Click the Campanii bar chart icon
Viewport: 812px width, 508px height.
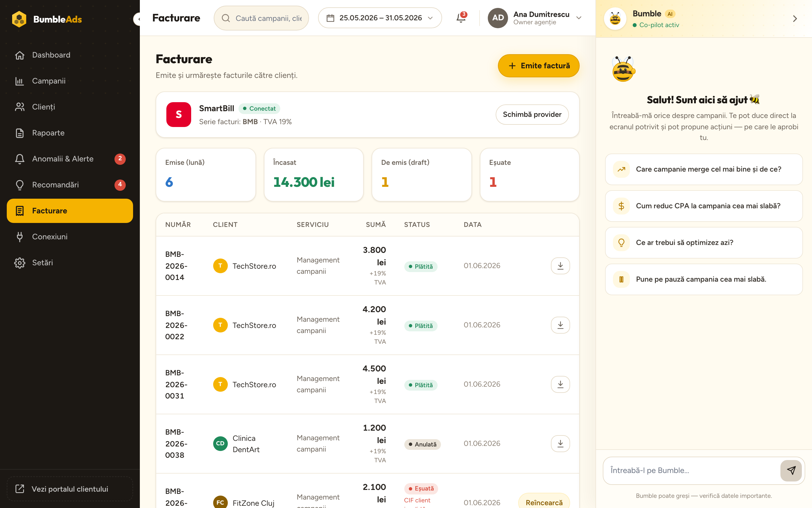pyautogui.click(x=20, y=81)
